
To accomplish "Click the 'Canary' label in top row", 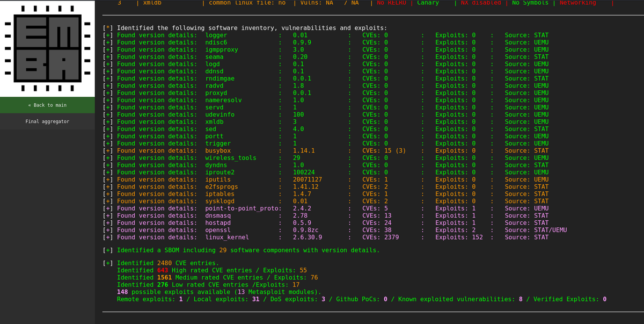I will pos(428,3).
